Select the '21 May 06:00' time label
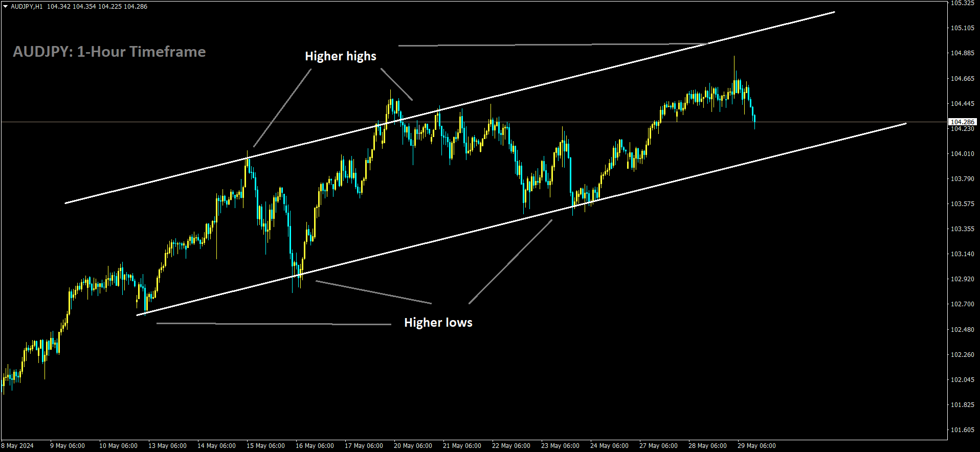Screen dimensions: 980x452 coord(462,446)
